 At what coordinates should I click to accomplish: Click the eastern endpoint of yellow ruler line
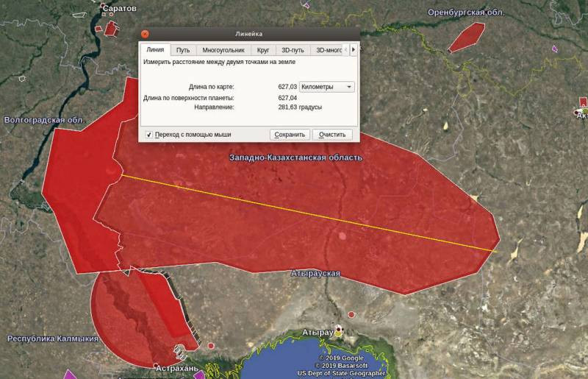coord(498,252)
